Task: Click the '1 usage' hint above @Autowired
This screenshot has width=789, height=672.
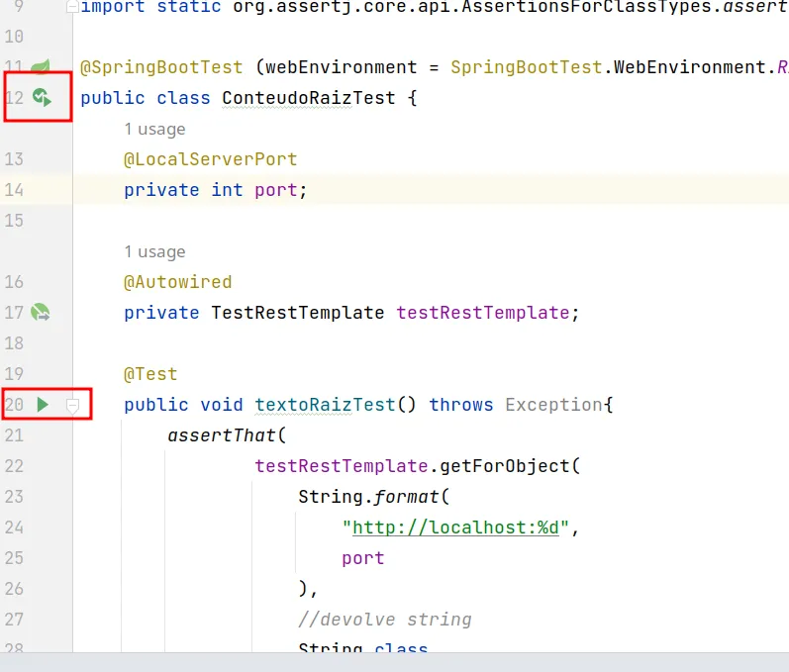Action: coord(155,251)
